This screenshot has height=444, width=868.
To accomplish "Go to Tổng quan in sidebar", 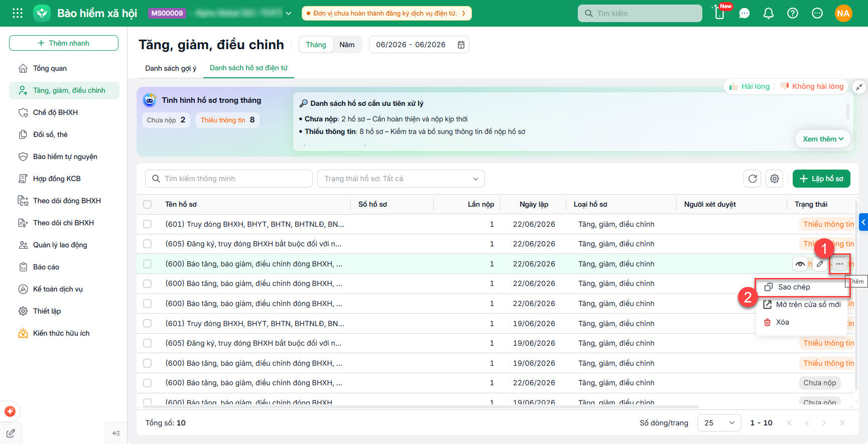I will tap(64, 68).
